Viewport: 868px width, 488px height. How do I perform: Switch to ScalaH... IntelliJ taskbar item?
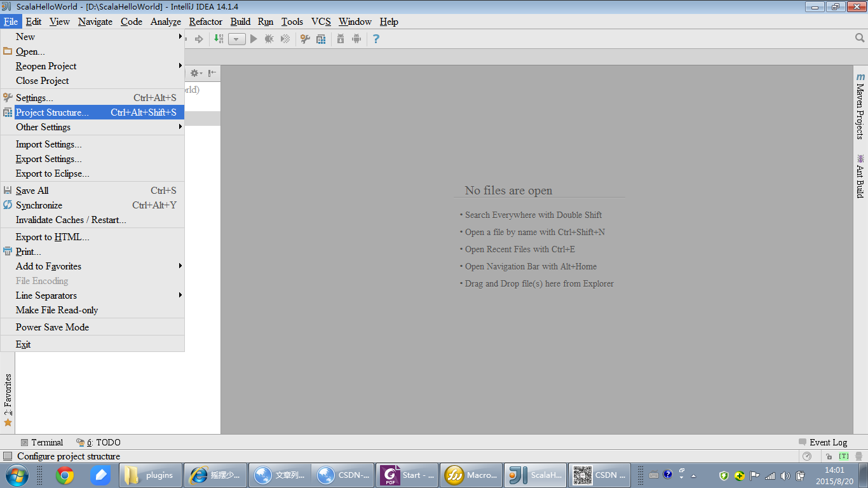coord(535,475)
